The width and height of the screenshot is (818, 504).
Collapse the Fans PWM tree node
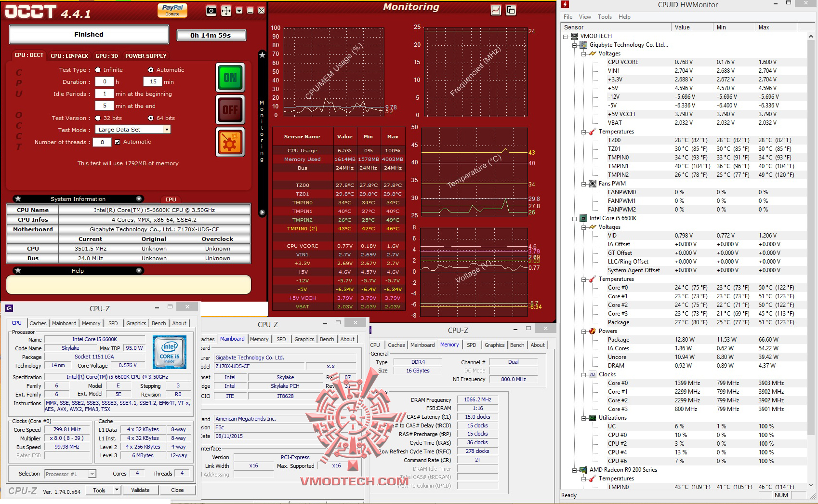pyautogui.click(x=584, y=184)
